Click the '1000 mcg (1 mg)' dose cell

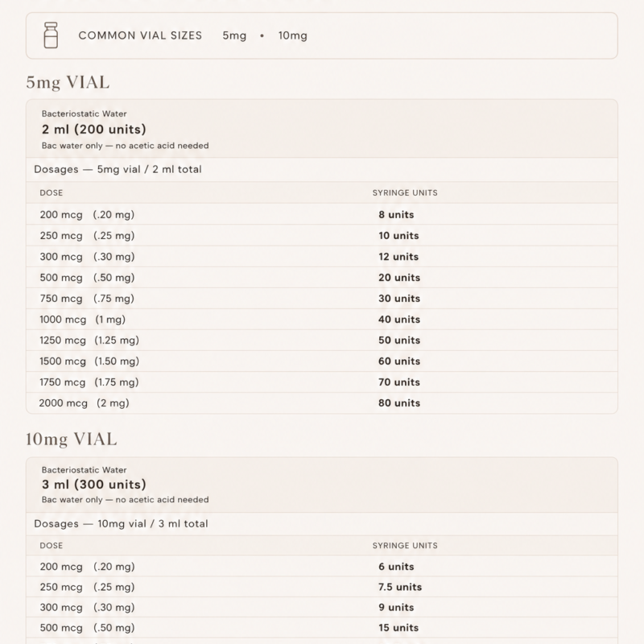(x=83, y=320)
